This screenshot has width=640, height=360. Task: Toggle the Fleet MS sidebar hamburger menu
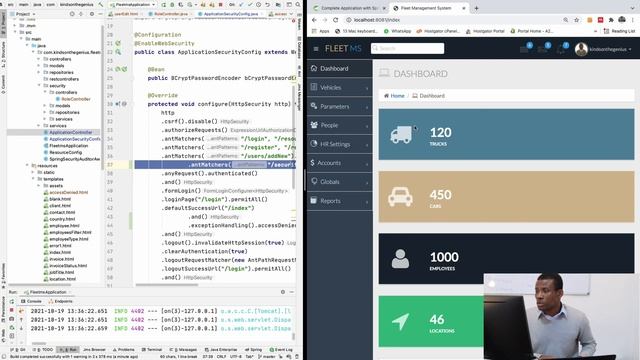tap(316, 49)
